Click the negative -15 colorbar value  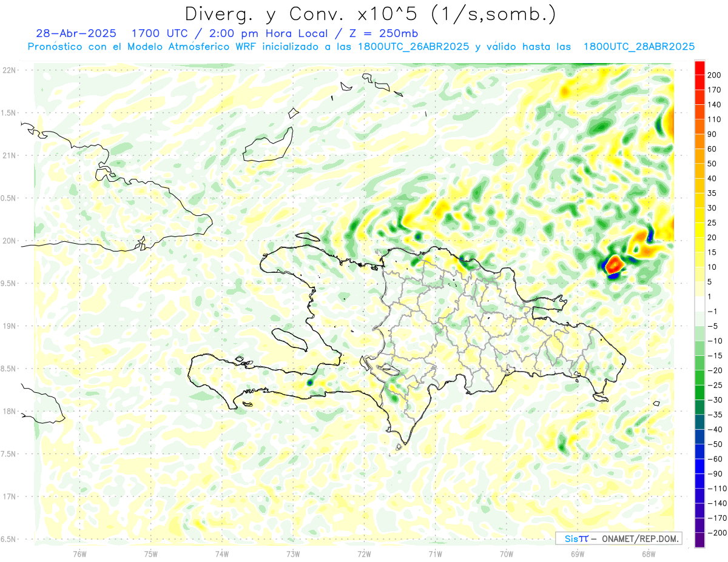(716, 355)
